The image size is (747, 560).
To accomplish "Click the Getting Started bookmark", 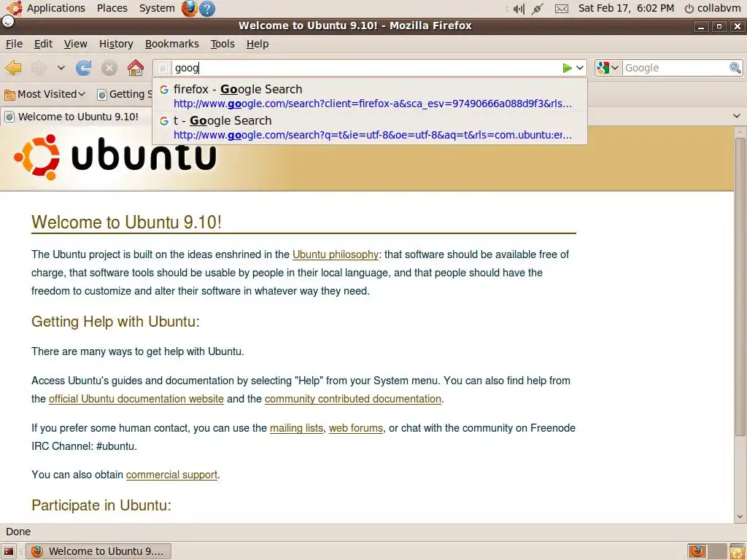I will [x=124, y=94].
